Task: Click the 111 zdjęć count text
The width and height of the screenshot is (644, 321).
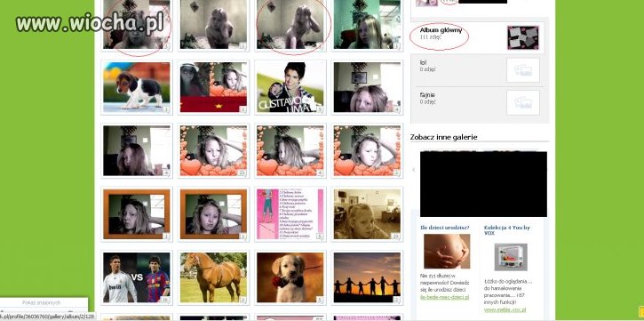Action: pos(430,37)
